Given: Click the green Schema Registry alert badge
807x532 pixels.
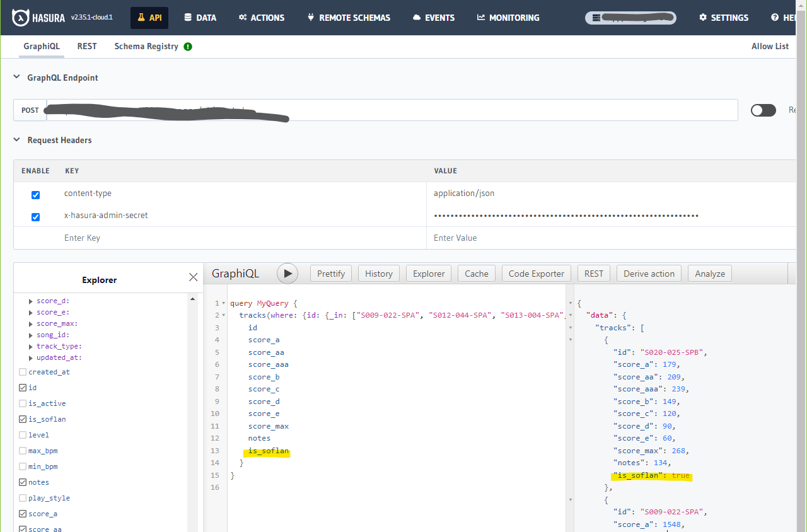Looking at the screenshot, I should pyautogui.click(x=188, y=47).
